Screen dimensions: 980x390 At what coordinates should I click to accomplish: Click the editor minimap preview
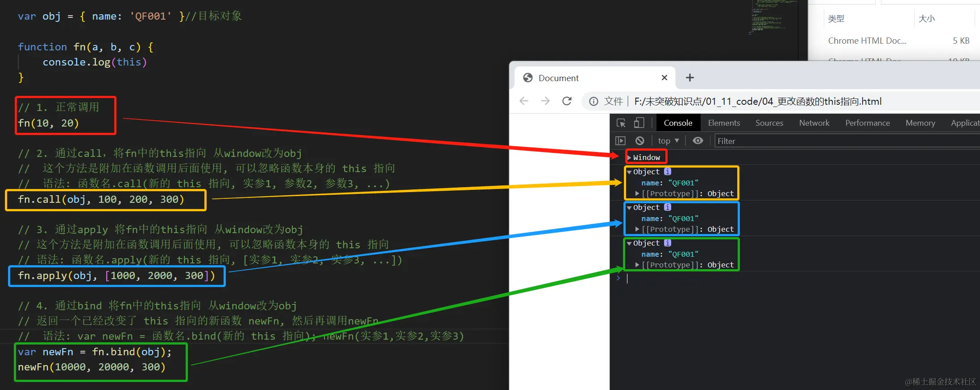click(772, 18)
